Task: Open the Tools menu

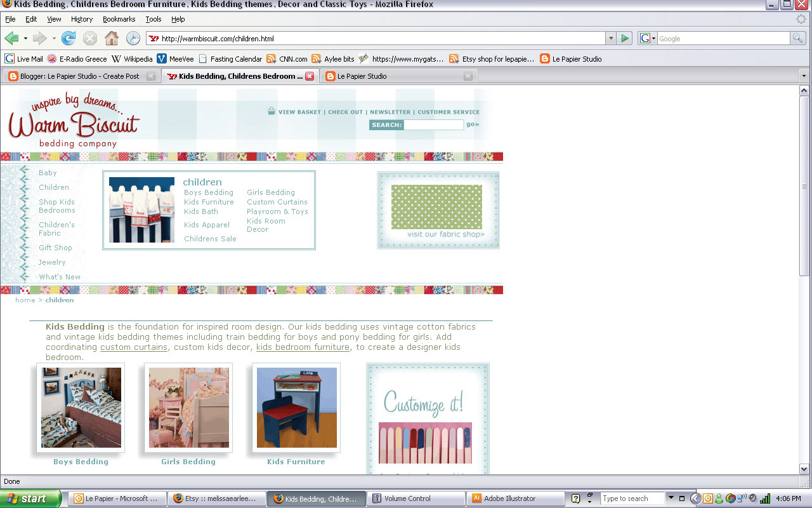Action: [x=154, y=19]
